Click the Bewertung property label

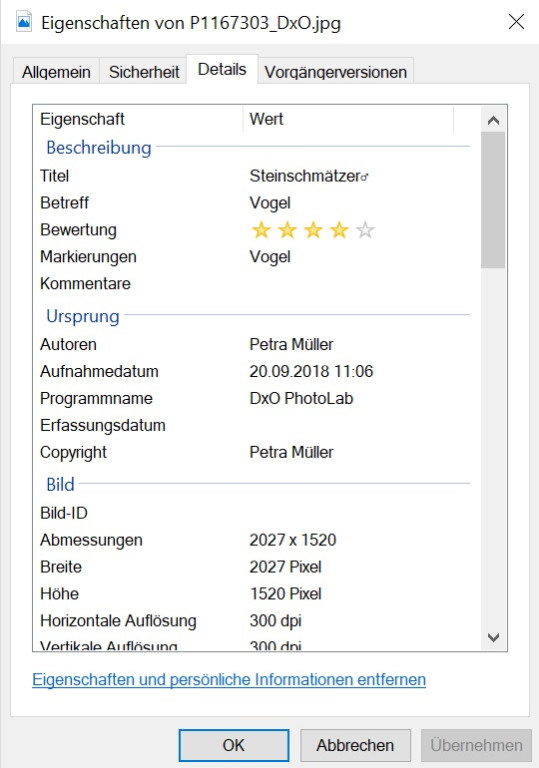pos(78,230)
